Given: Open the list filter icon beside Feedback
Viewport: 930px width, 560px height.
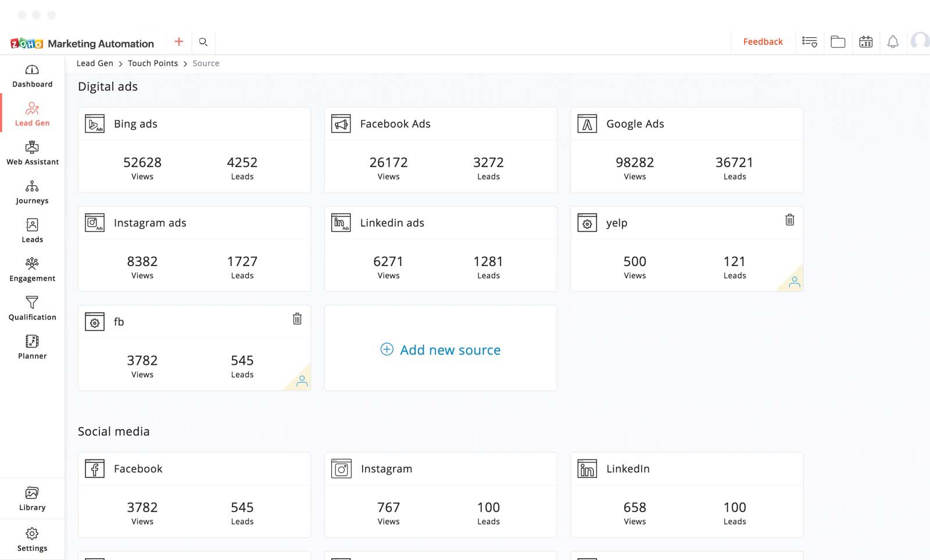Looking at the screenshot, I should (809, 42).
